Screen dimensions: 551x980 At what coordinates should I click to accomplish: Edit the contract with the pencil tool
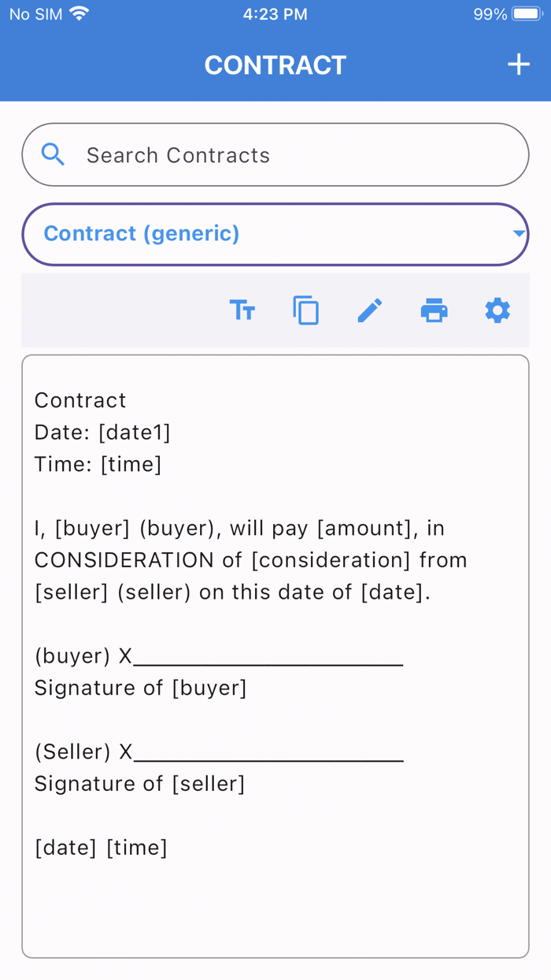369,310
